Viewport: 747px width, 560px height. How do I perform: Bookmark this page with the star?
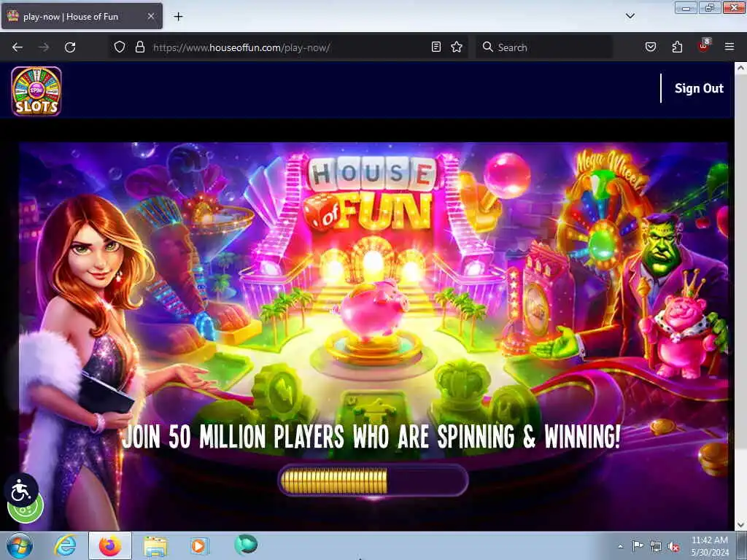[x=457, y=47]
